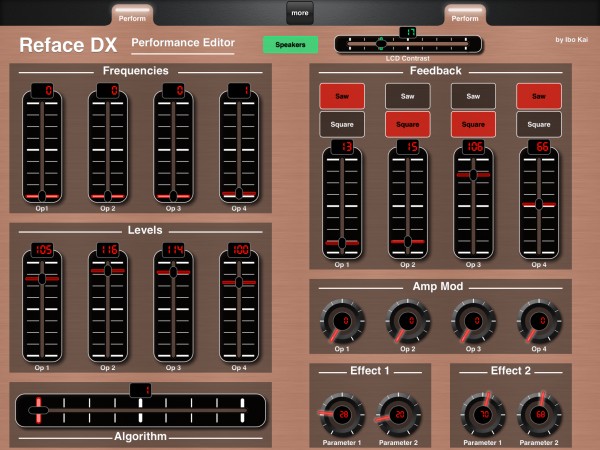600x450 pixels.
Task: Click the Feedback Op 4 value display 66
Action: coord(539,147)
